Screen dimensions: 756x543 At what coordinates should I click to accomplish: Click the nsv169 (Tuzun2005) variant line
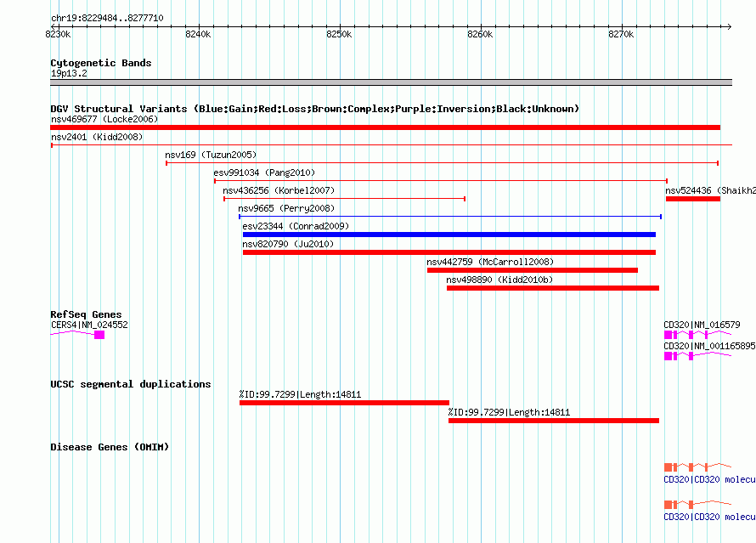pos(442,163)
